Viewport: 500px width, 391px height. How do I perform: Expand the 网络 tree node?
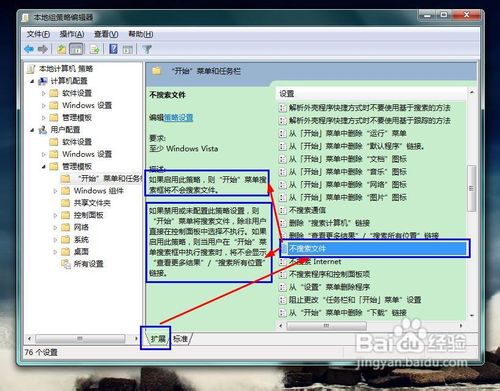[55, 228]
